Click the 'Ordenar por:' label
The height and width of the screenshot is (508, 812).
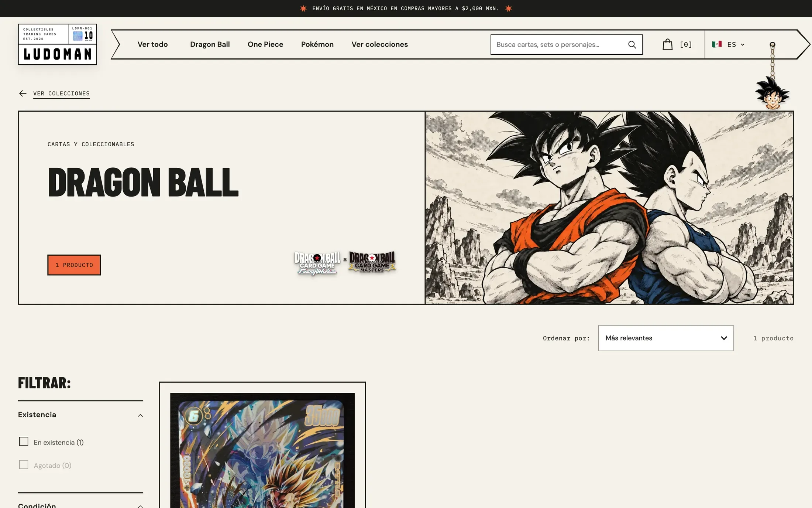[566, 338]
